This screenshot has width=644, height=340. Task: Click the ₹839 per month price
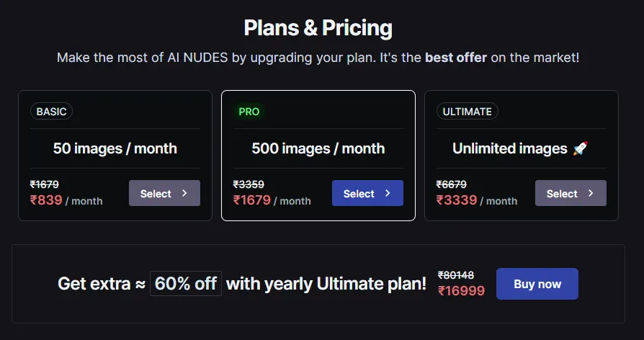click(47, 200)
